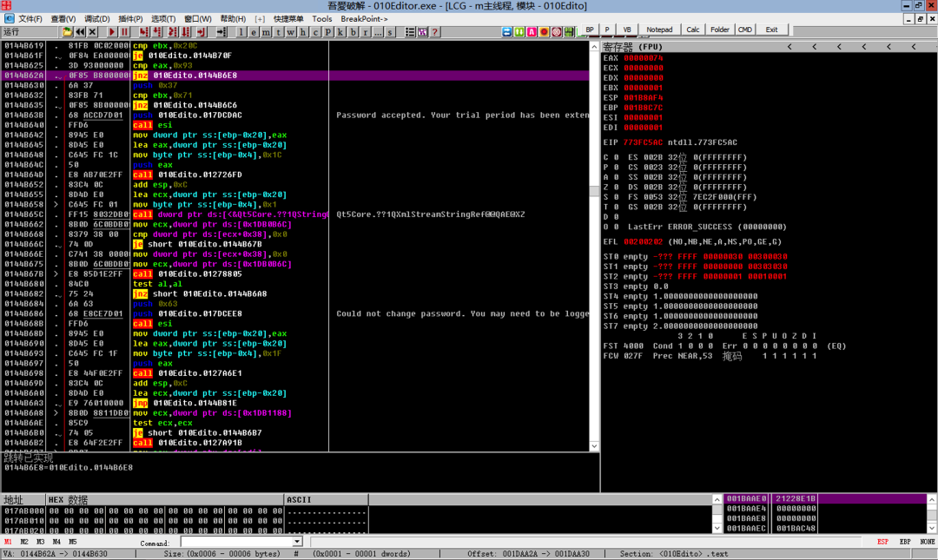Screen dimensions: 938x560
Task: Go to address with the black arrow icon
Action: tap(221, 32)
